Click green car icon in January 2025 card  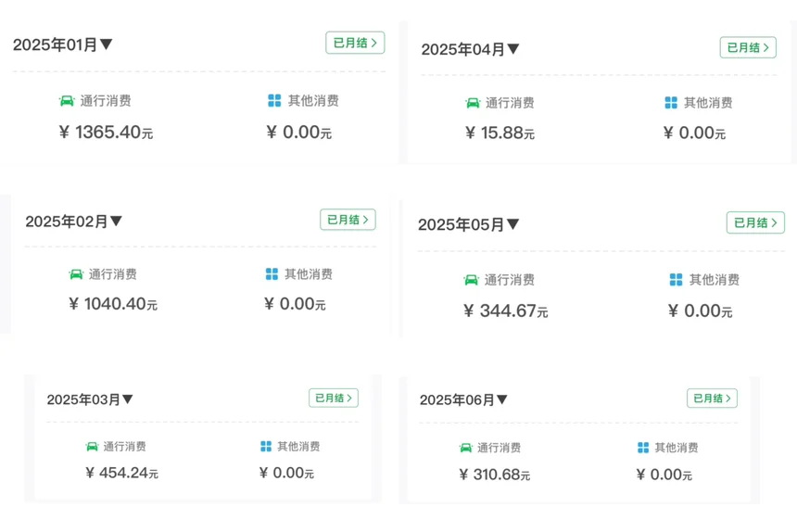(67, 101)
